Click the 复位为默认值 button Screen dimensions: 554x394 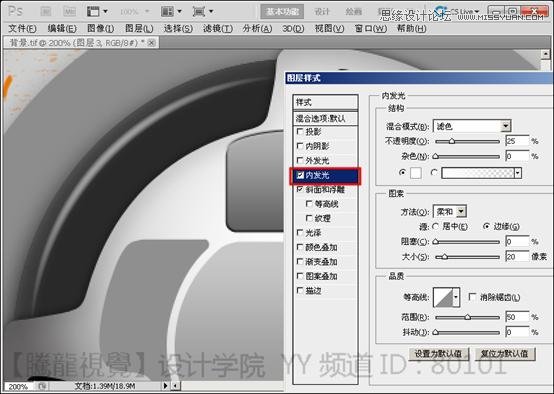point(505,354)
